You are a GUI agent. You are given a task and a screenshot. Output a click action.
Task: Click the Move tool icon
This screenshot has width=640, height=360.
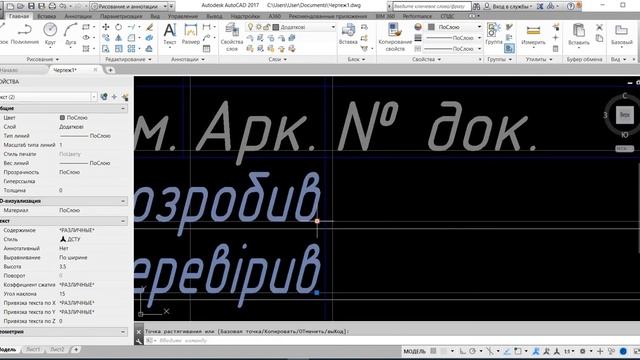click(106, 27)
